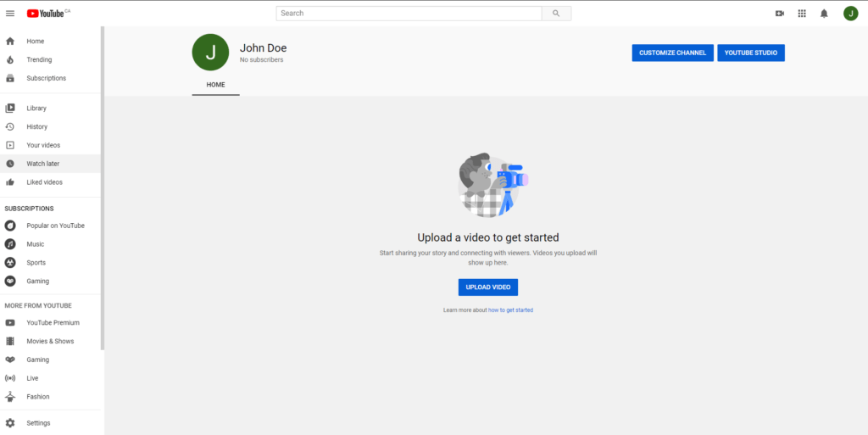This screenshot has height=435, width=868.
Task: Click John Doe channel avatar
Action: (x=210, y=53)
